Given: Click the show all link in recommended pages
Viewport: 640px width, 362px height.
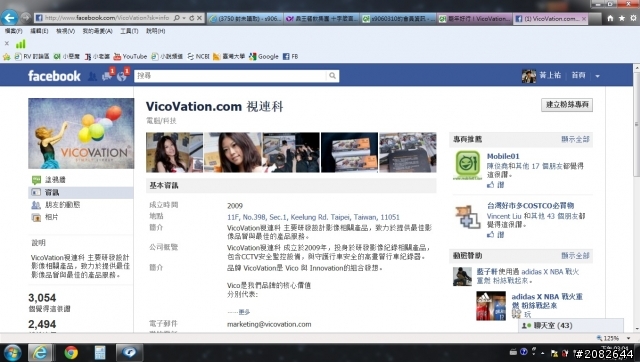Looking at the screenshot, I should click(x=575, y=139).
